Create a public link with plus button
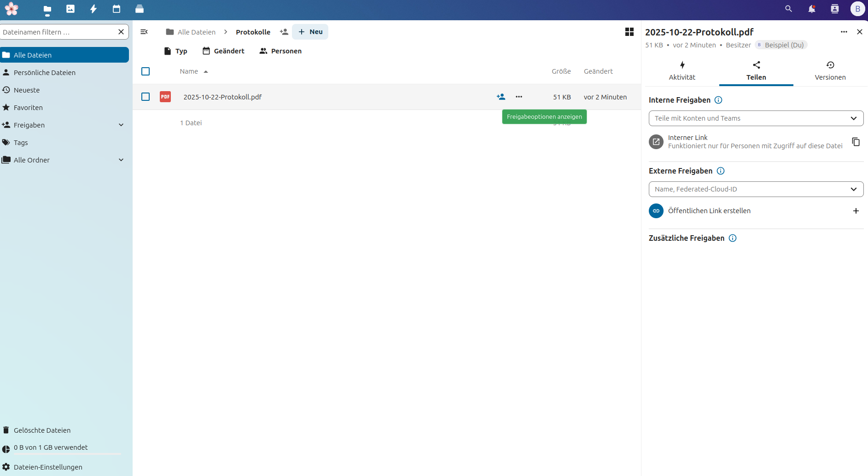This screenshot has width=868, height=476. pyautogui.click(x=856, y=211)
